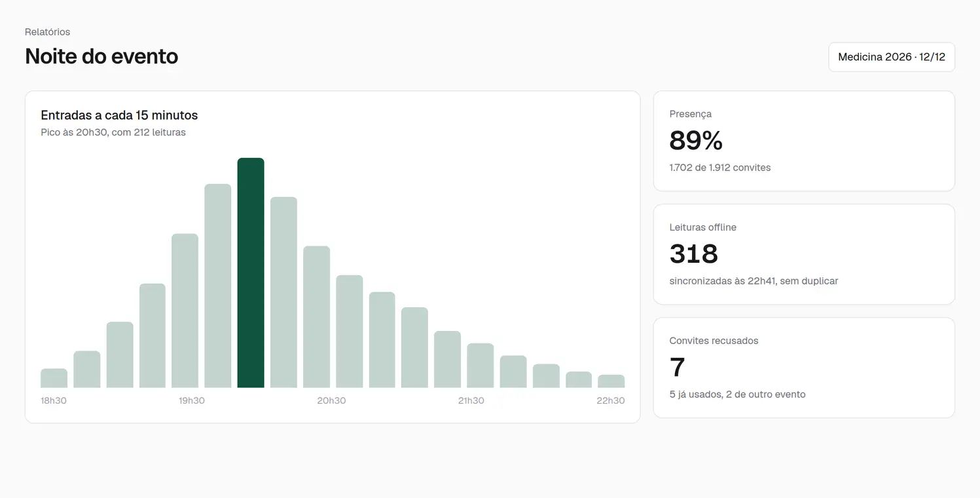The width and height of the screenshot is (980, 498).
Task: Select the 7 refused invitations value
Action: [x=678, y=367]
